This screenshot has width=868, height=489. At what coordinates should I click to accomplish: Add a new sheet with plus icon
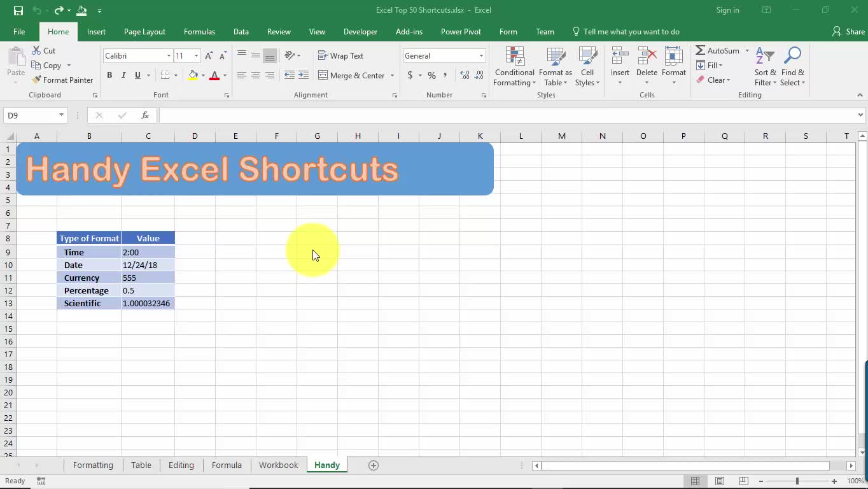coord(374,465)
